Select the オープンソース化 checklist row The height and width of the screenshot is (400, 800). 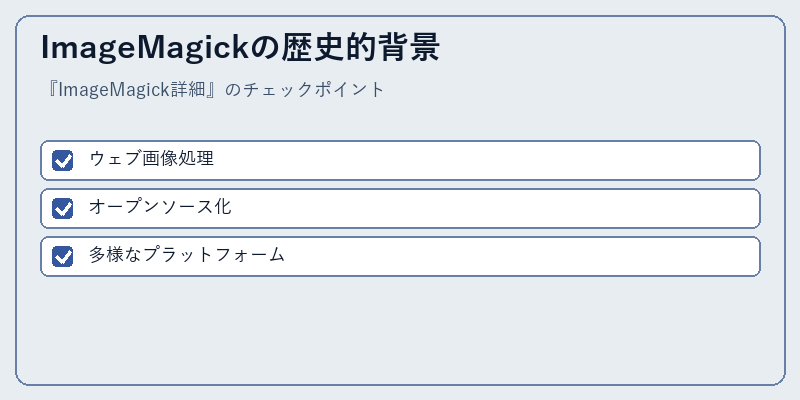tap(401, 208)
